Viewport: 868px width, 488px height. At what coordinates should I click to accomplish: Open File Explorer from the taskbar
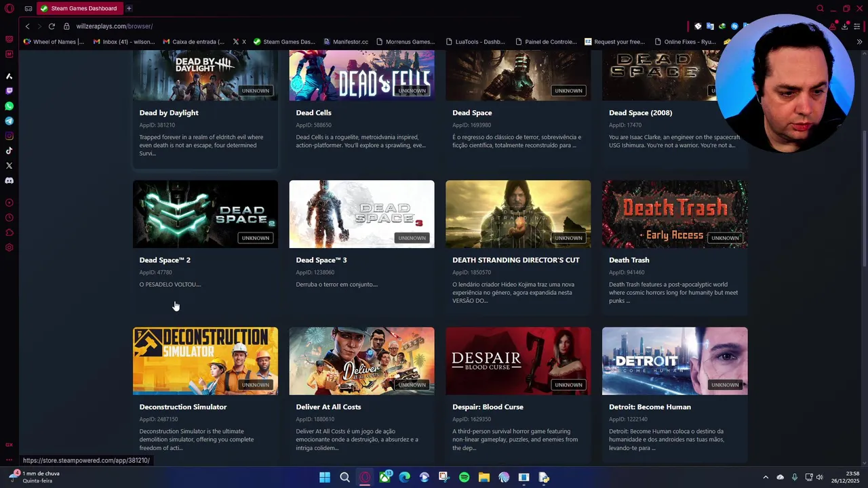click(484, 477)
